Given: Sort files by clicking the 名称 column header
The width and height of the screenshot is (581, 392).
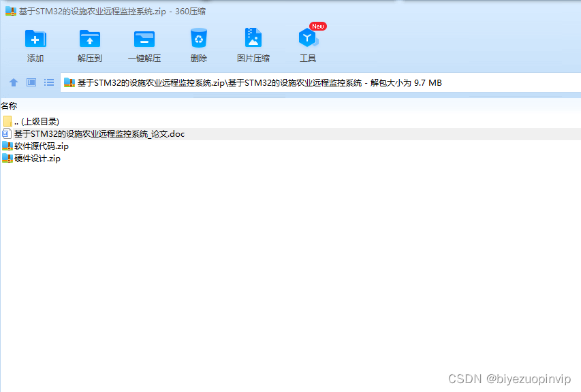Looking at the screenshot, I should click(x=10, y=106).
